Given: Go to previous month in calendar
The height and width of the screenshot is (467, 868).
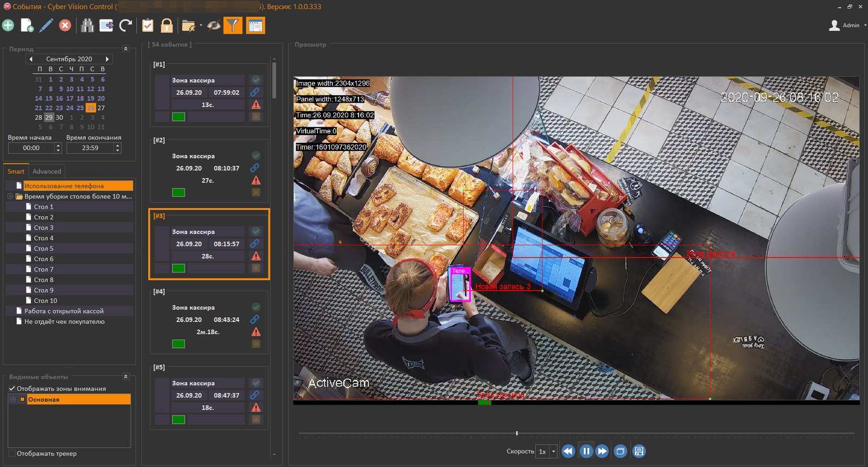Looking at the screenshot, I should 31,59.
